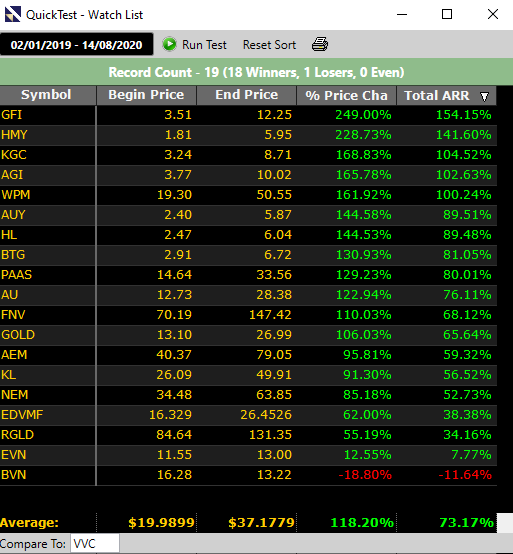Viewport: 513px width, 554px height.
Task: Click the Record Count summary bar
Action: coord(256,72)
